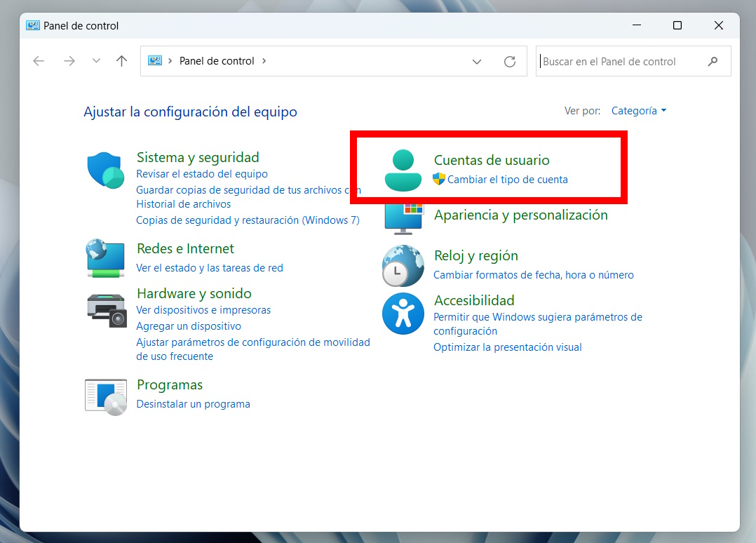Click the Reloj y región globe clock icon
This screenshot has height=543, width=756.
click(x=403, y=266)
